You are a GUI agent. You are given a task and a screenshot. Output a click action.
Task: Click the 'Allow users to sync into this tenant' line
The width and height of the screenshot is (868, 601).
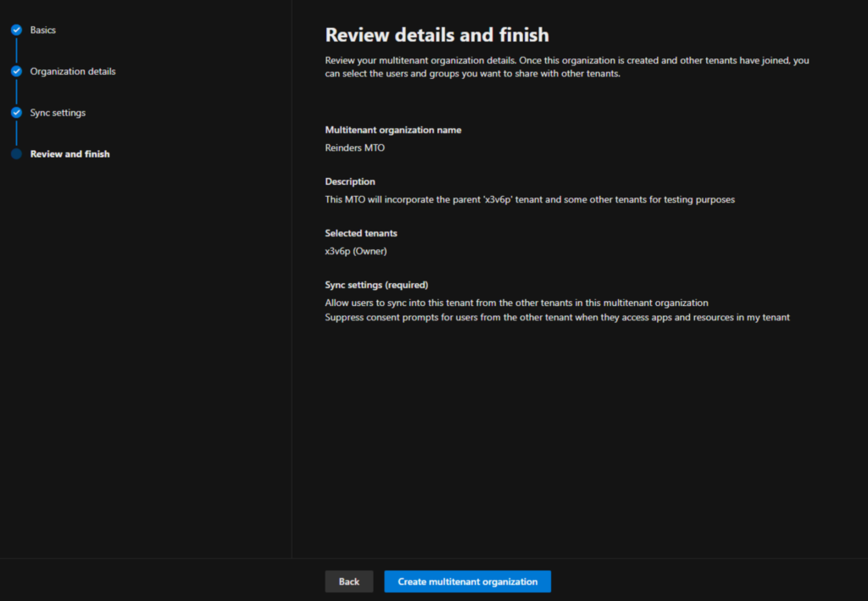click(516, 303)
